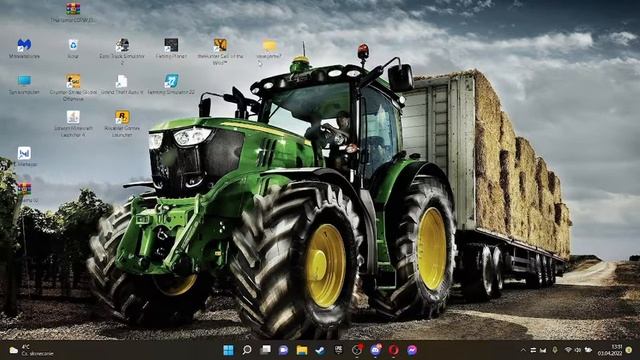The image size is (640, 360).
Task: Open the round taskbar icon with red badge
Action: [357, 350]
